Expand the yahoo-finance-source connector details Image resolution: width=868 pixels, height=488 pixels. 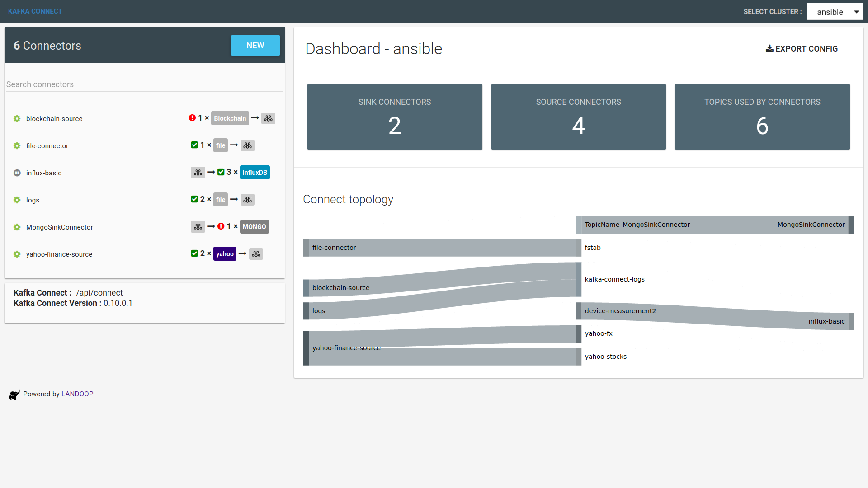(59, 254)
